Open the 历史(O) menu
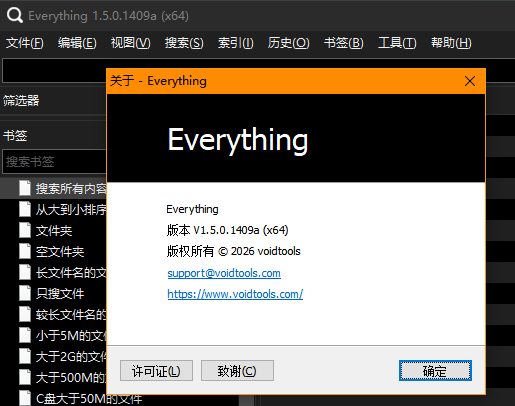Image resolution: width=515 pixels, height=406 pixels. 288,43
